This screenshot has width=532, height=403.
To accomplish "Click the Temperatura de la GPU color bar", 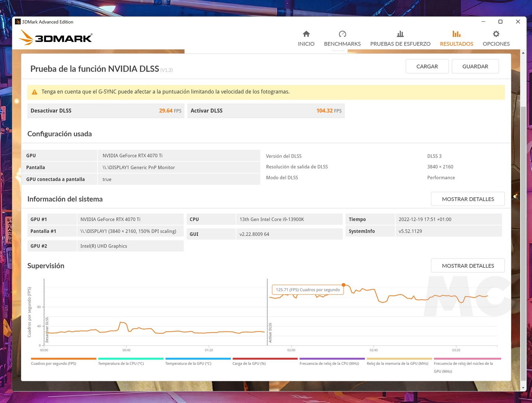I will pyautogui.click(x=198, y=358).
